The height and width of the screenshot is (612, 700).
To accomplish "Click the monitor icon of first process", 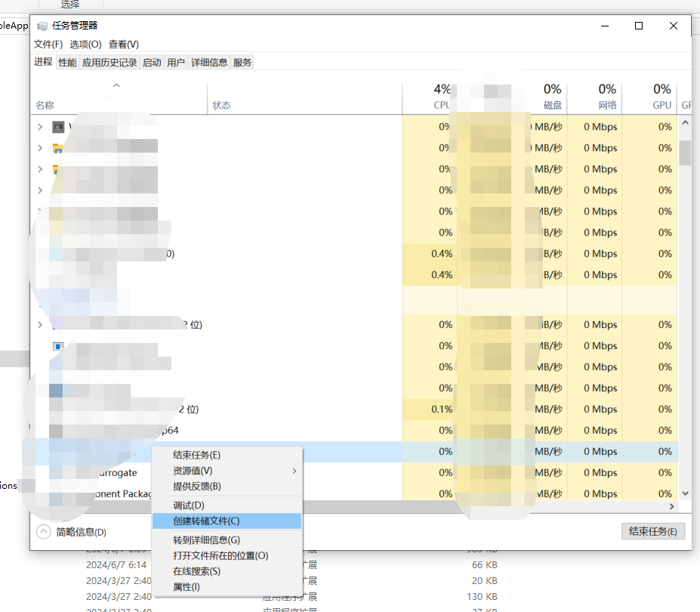I will tap(58, 127).
